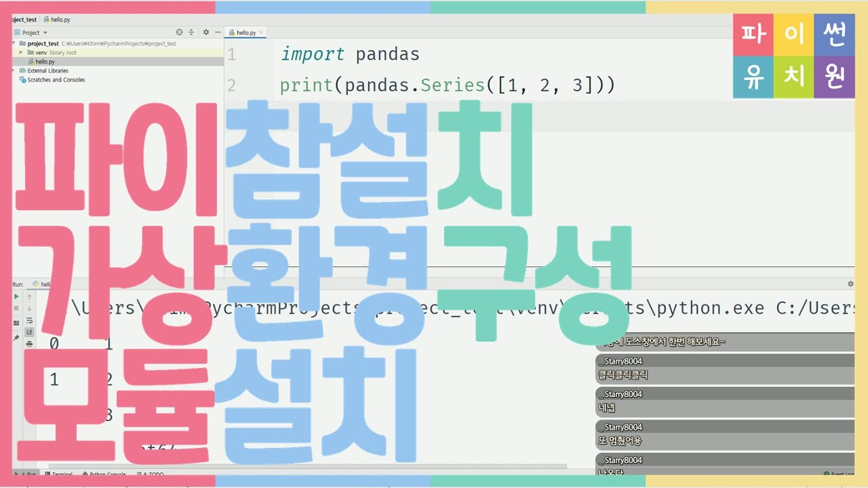Click the print(pandas.Series line

pyautogui.click(x=448, y=86)
